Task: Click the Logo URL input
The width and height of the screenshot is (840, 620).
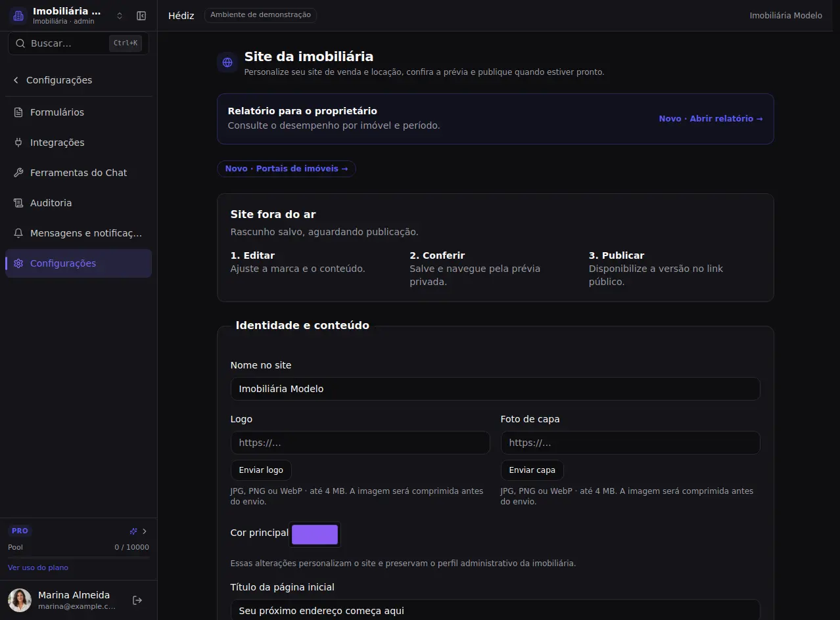Action: (360, 443)
